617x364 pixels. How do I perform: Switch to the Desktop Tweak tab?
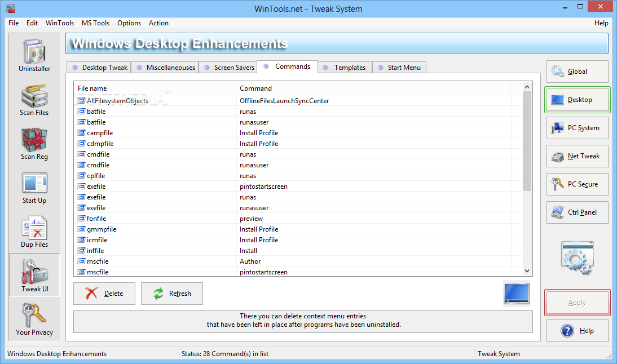click(x=99, y=68)
